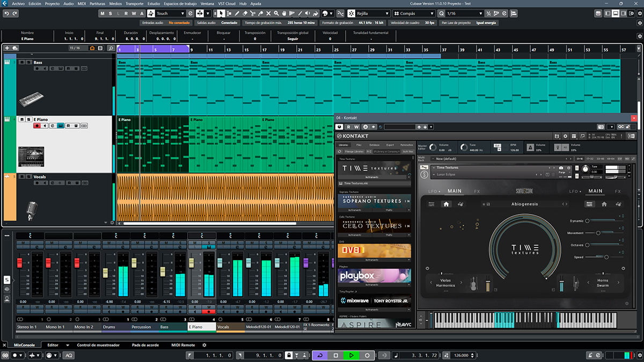
Task: Open the track list search magnifier
Action: click(111, 48)
